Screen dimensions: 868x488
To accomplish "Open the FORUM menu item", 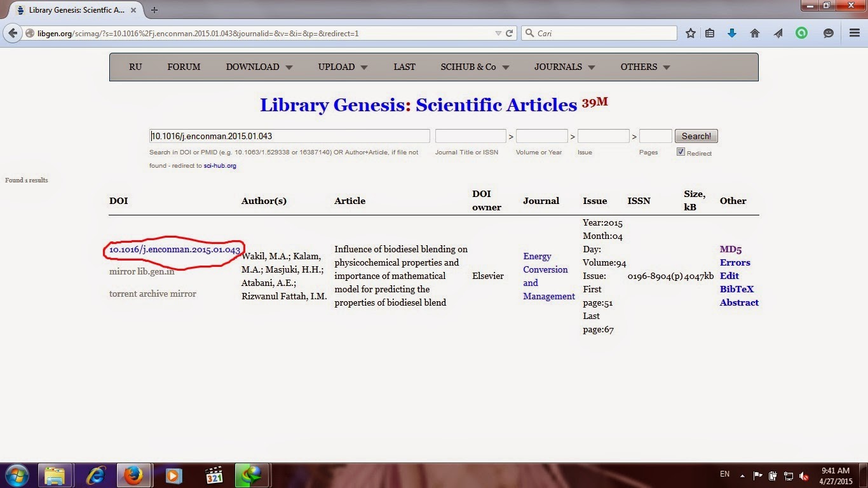I will point(184,67).
